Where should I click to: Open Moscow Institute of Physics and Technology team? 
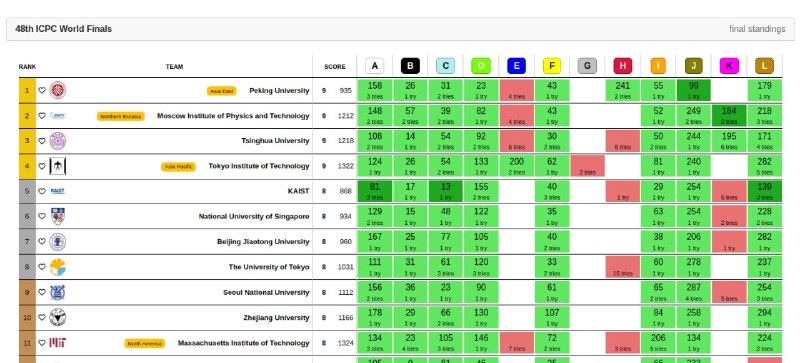point(233,116)
